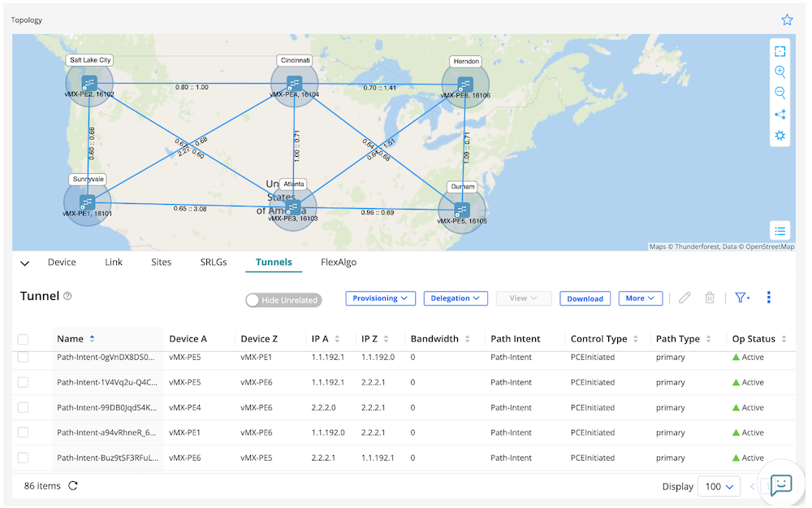Switch to the Sites tab

point(161,263)
